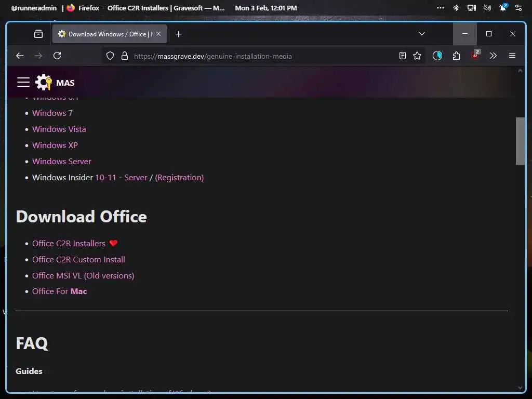Open the Office C2R Installers link

pos(69,243)
